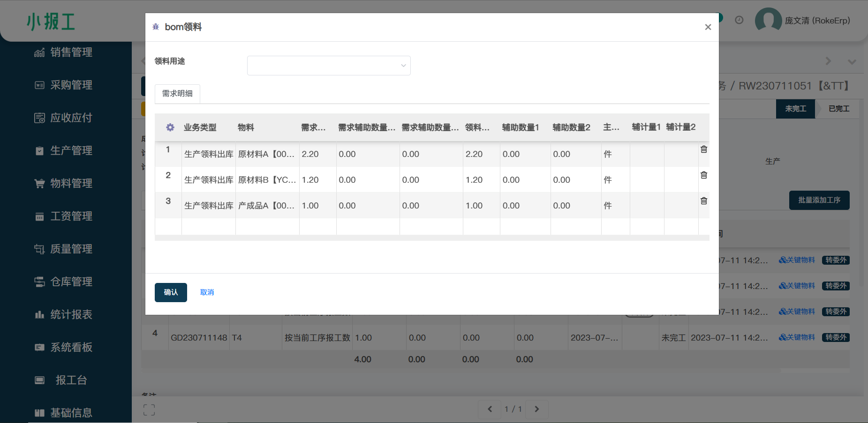Open user avatar 庞文清 profile

pyautogui.click(x=768, y=21)
